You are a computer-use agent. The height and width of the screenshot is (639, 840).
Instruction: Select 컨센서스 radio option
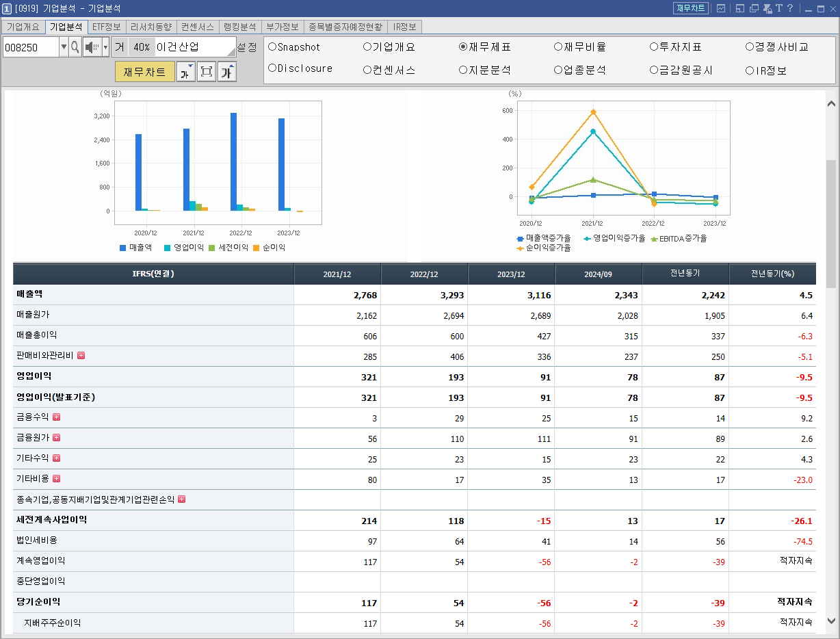[x=389, y=70]
